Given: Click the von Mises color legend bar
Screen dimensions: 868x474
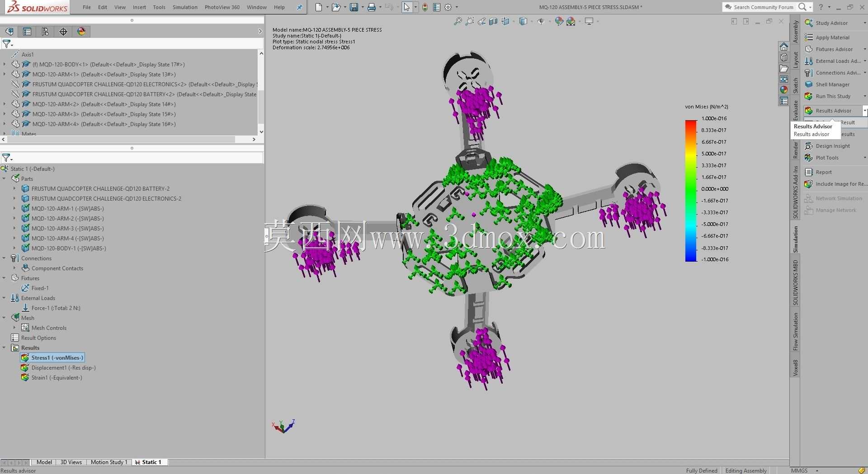Looking at the screenshot, I should point(691,191).
